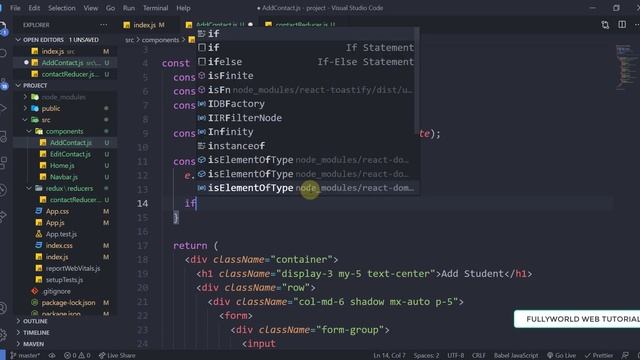Click Spaces: 2 indentation setting

(x=426, y=356)
